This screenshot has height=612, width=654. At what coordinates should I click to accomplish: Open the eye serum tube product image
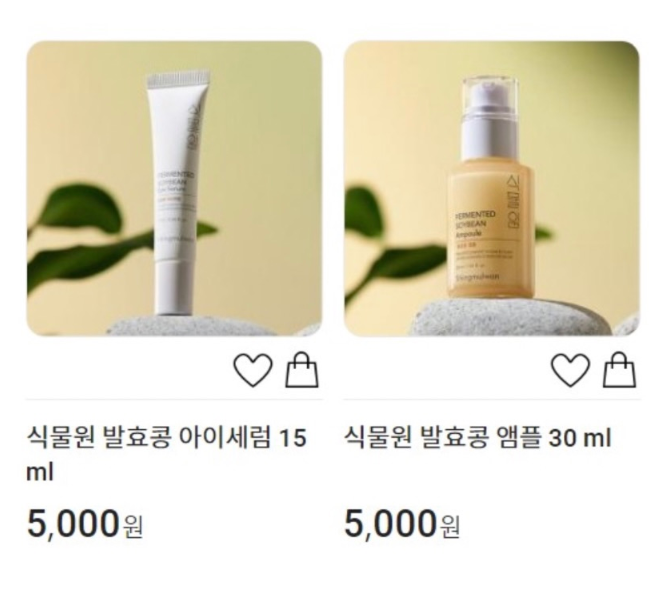174,188
